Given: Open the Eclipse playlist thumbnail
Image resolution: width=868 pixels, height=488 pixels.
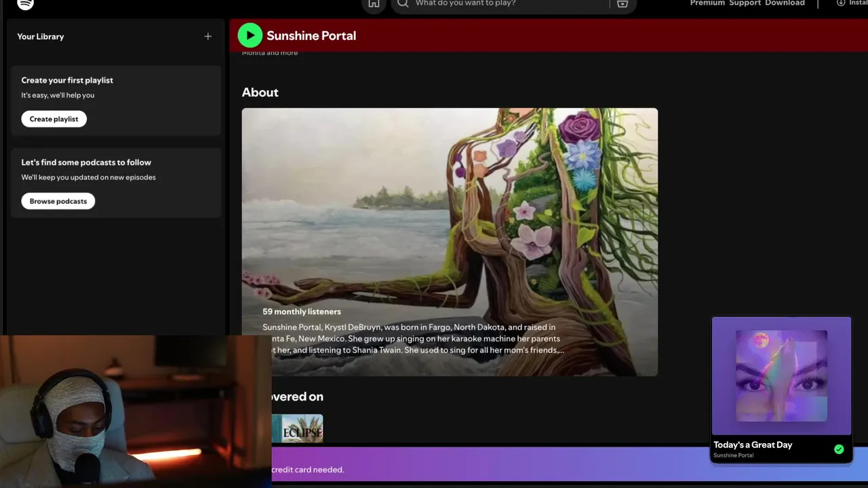Looking at the screenshot, I should [x=297, y=428].
